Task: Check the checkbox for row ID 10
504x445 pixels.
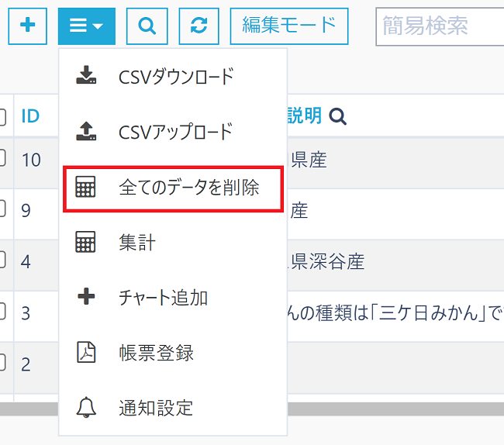Action: pyautogui.click(x=2, y=159)
